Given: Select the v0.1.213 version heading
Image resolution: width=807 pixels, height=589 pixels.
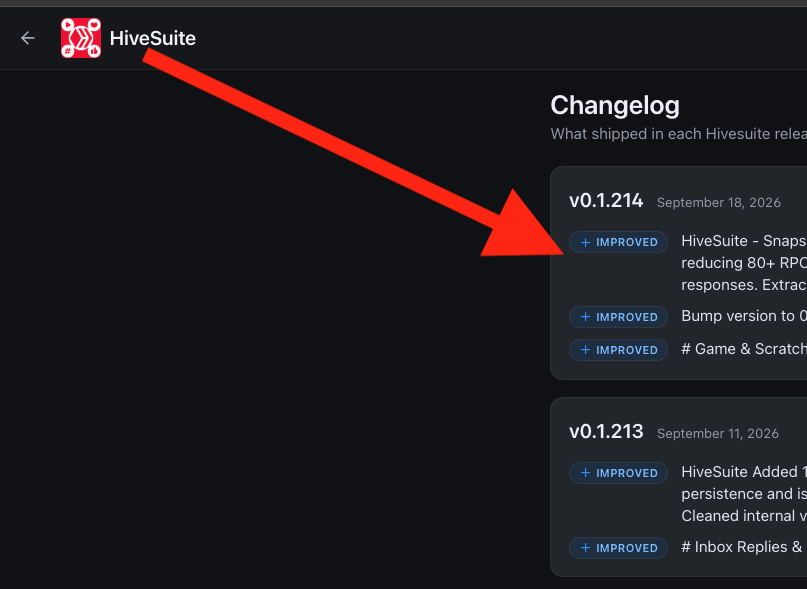Looking at the screenshot, I should coord(606,431).
